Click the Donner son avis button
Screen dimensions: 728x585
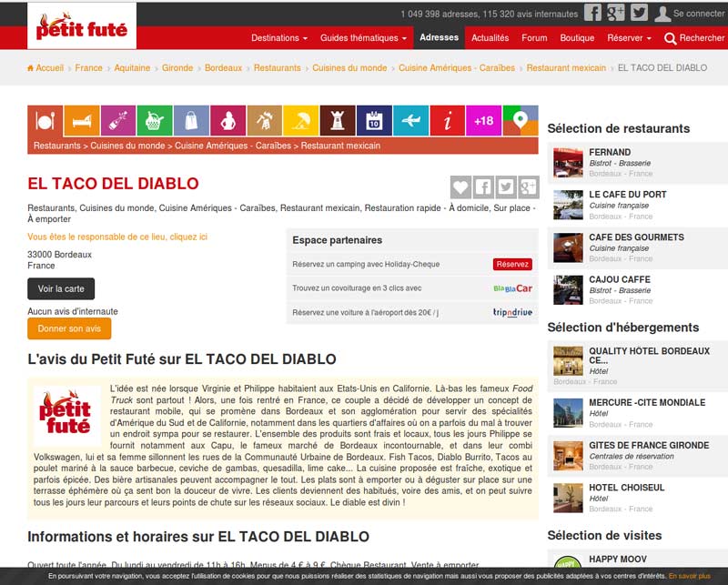point(69,328)
